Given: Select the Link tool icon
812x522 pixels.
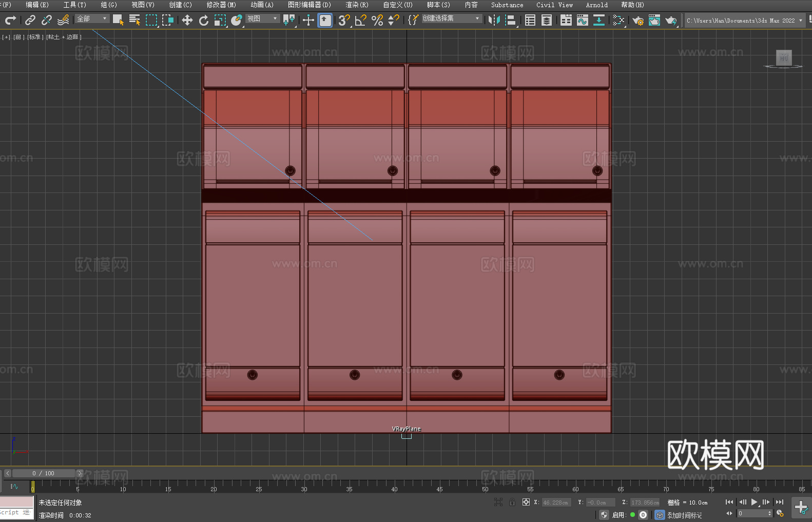Looking at the screenshot, I should [x=30, y=20].
